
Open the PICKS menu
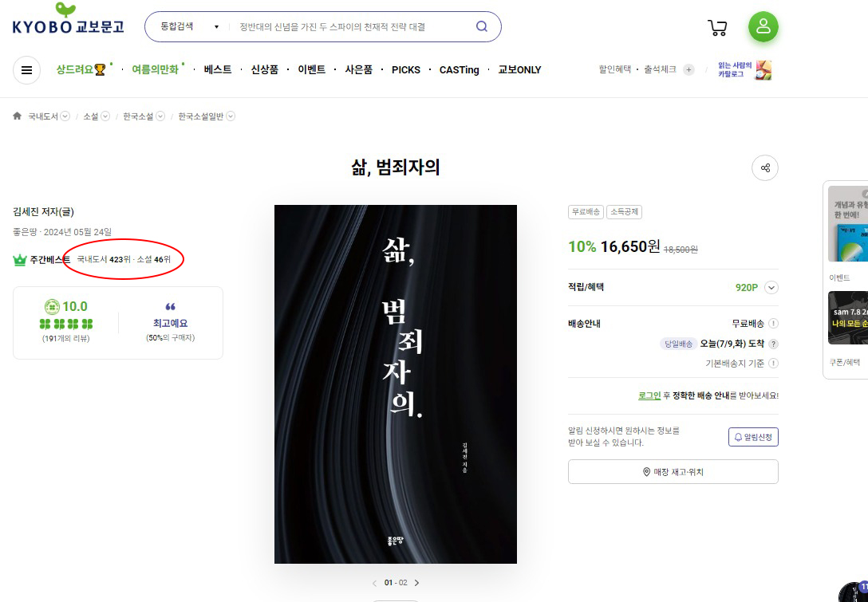406,69
